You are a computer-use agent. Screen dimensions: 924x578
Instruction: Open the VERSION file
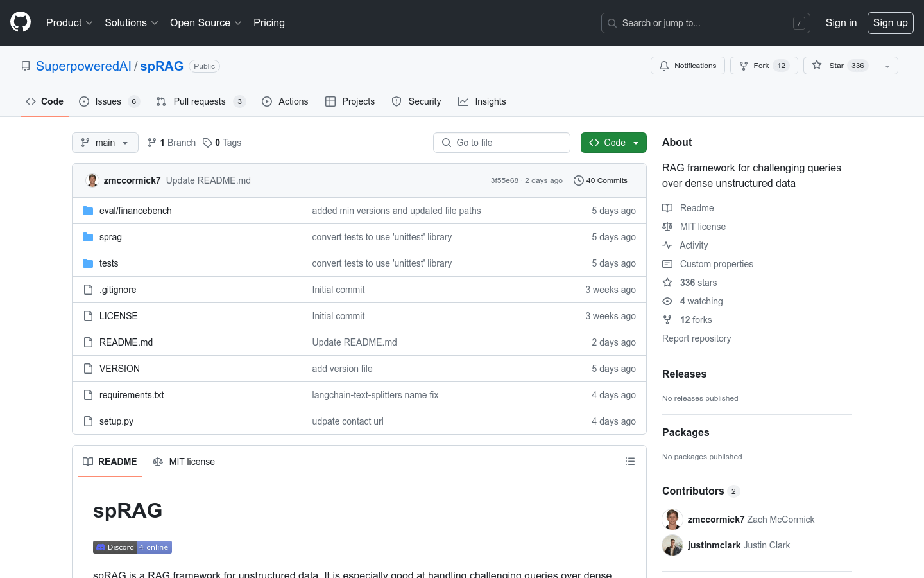click(119, 369)
